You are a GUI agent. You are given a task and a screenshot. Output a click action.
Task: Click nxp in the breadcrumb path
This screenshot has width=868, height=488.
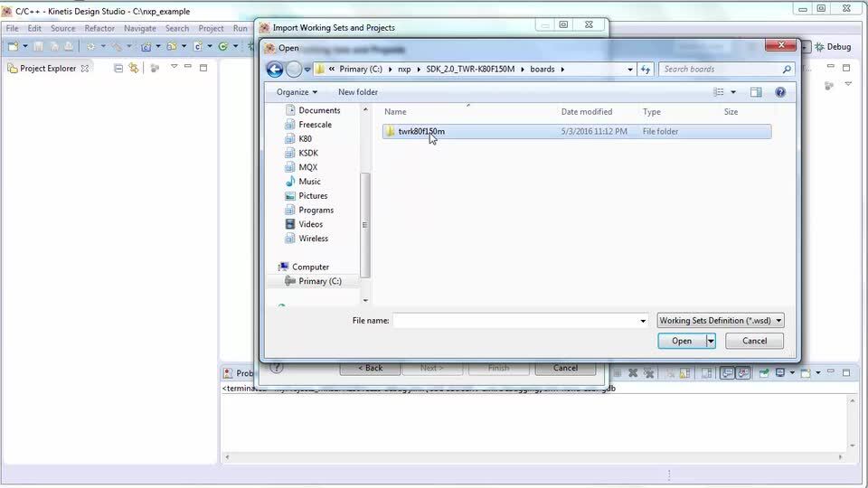tap(404, 70)
